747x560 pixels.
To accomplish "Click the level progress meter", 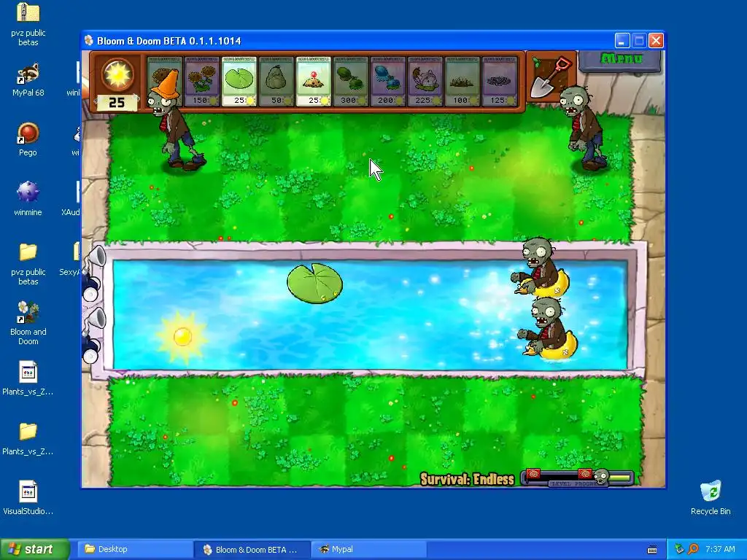I will [x=578, y=477].
